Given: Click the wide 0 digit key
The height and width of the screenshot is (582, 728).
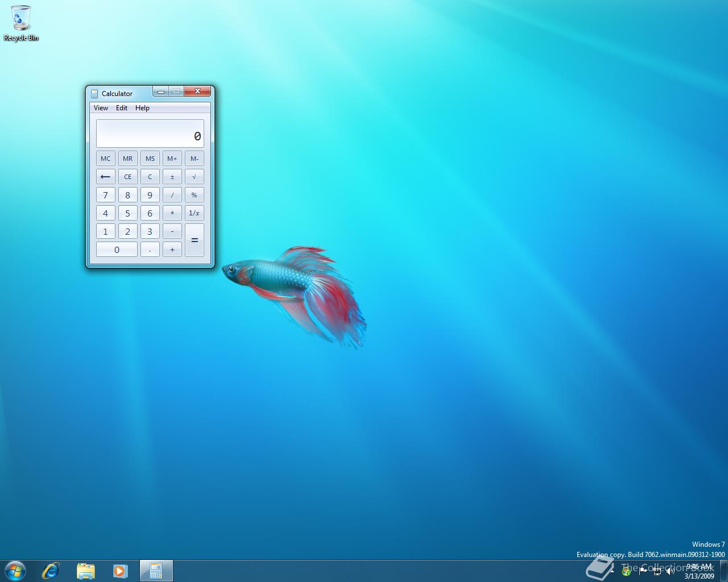Looking at the screenshot, I should 117,250.
